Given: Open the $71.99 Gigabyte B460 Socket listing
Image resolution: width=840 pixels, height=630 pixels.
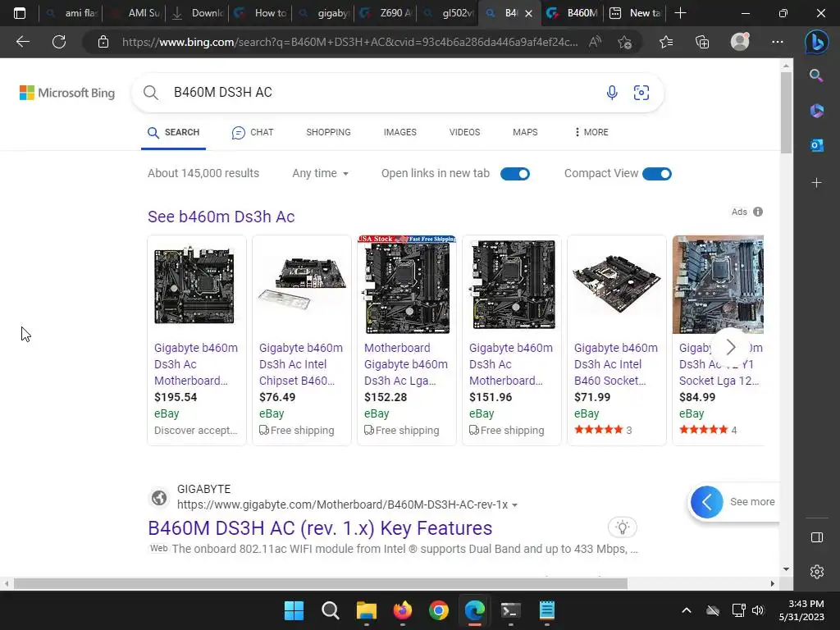Looking at the screenshot, I should 617,340.
